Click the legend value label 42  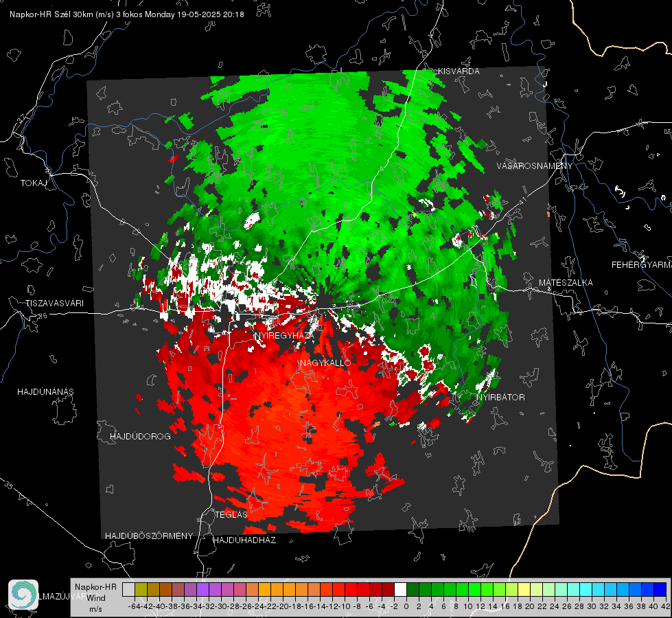click(x=666, y=606)
